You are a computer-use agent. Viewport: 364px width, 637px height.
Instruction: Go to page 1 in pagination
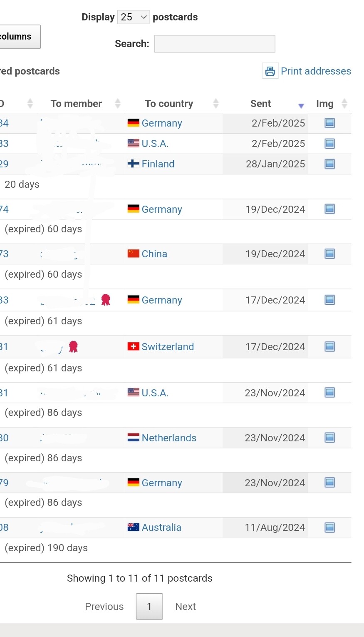[x=149, y=607]
